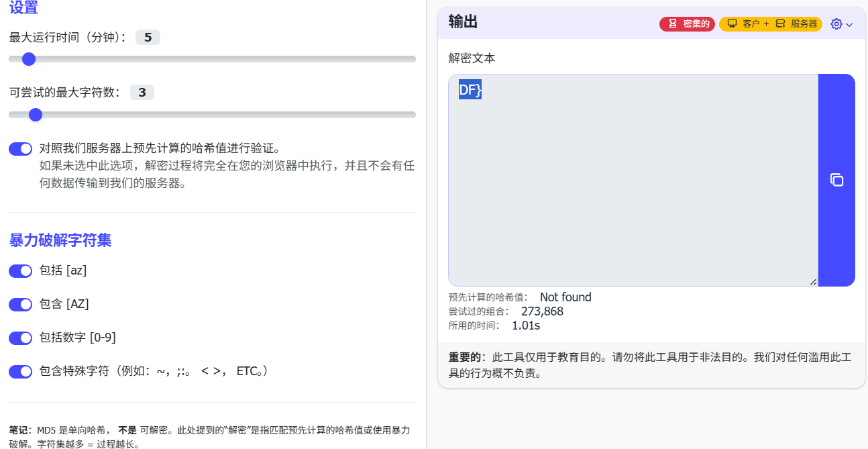The width and height of the screenshot is (868, 449).
Task: Click the max characters value 3 box
Action: click(142, 93)
